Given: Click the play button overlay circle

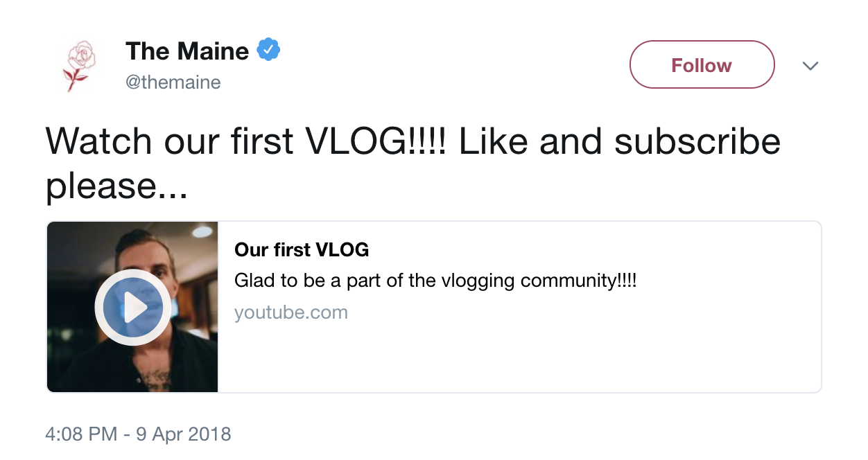Looking at the screenshot, I should [x=132, y=306].
